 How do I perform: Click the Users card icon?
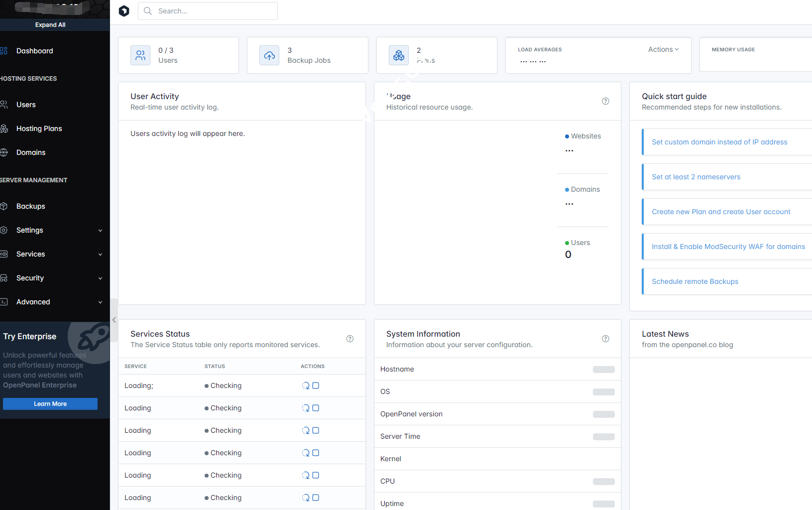point(140,55)
